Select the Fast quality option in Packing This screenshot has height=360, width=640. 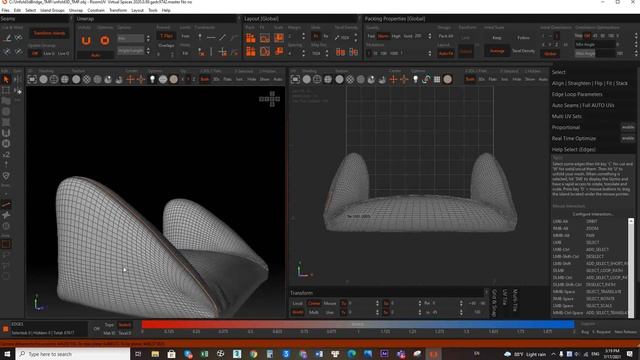371,36
